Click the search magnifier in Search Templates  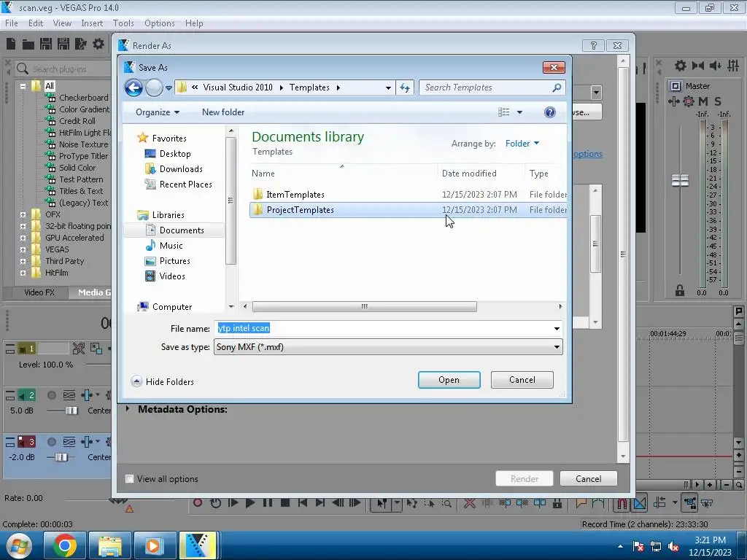[x=557, y=87]
